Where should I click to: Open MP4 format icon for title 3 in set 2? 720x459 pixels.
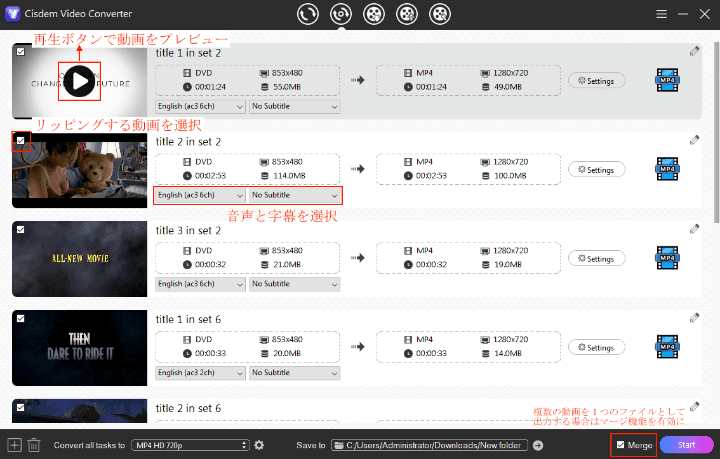[x=667, y=258]
